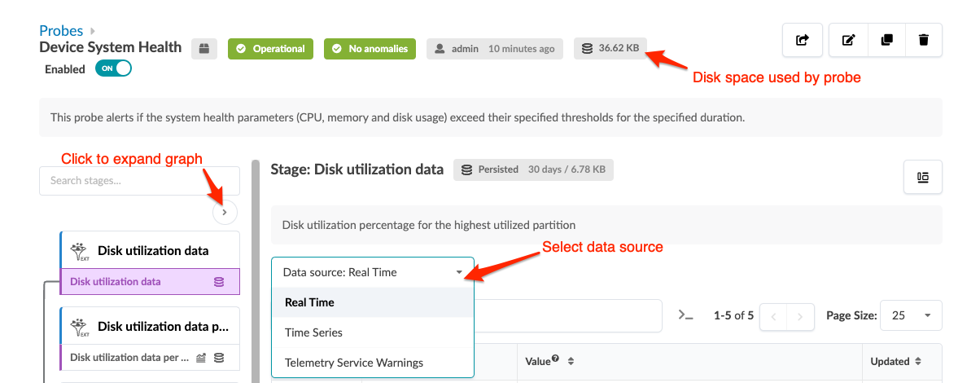Screen dimensions: 980x383
Task: Expand graph with the chevron button
Action: coord(225,212)
